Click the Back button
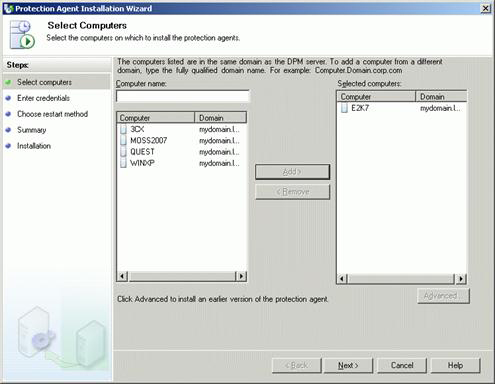 296,365
